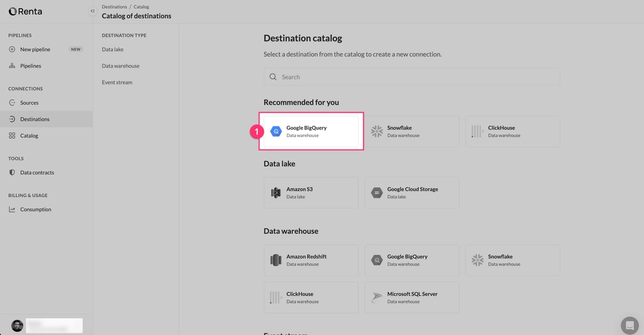The image size is (644, 335).
Task: Choose Google BigQuery under Data warehouse section
Action: pyautogui.click(x=411, y=260)
